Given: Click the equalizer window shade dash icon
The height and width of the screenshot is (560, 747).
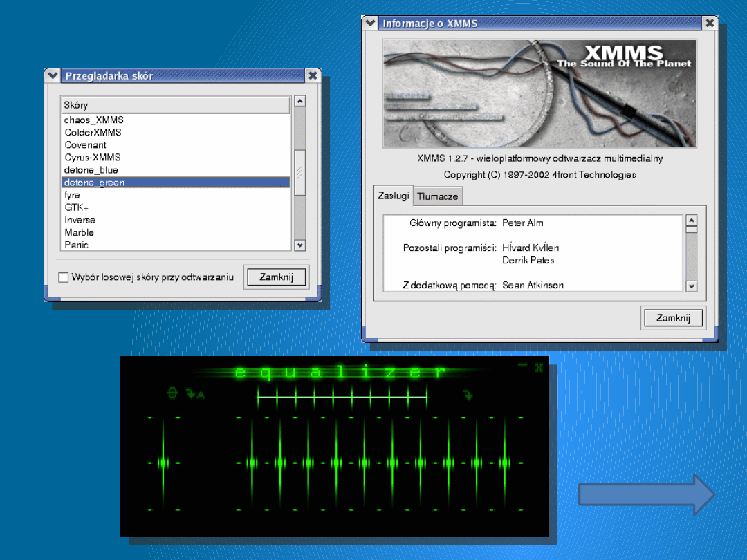Looking at the screenshot, I should (x=523, y=365).
